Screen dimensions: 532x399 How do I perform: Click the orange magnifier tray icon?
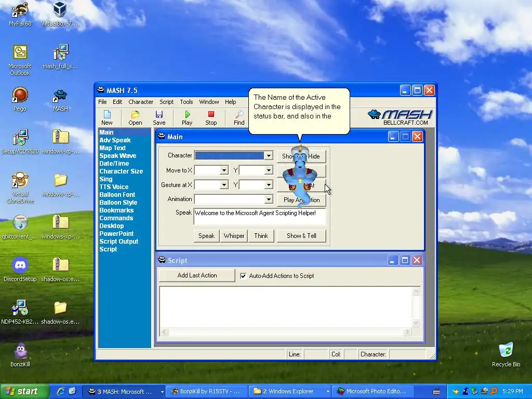(494, 391)
